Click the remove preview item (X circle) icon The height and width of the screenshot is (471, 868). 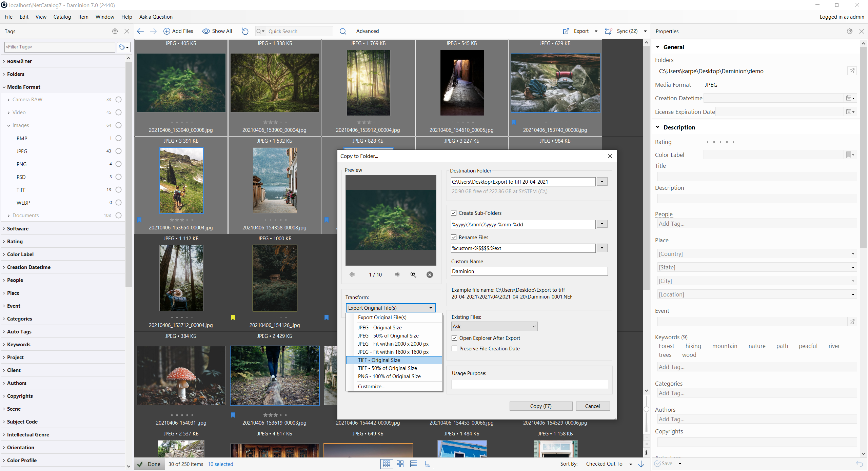tap(430, 274)
